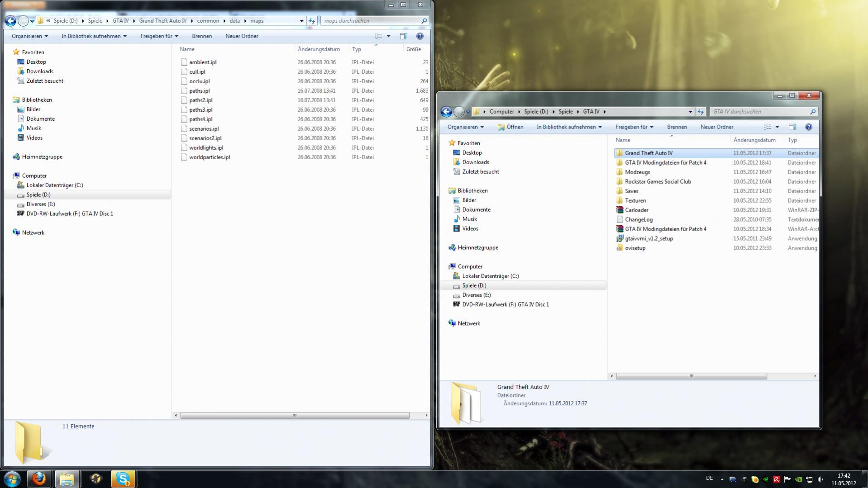The image size is (868, 488).
Task: Click the Back arrow in GTA IV window
Action: coord(446,112)
